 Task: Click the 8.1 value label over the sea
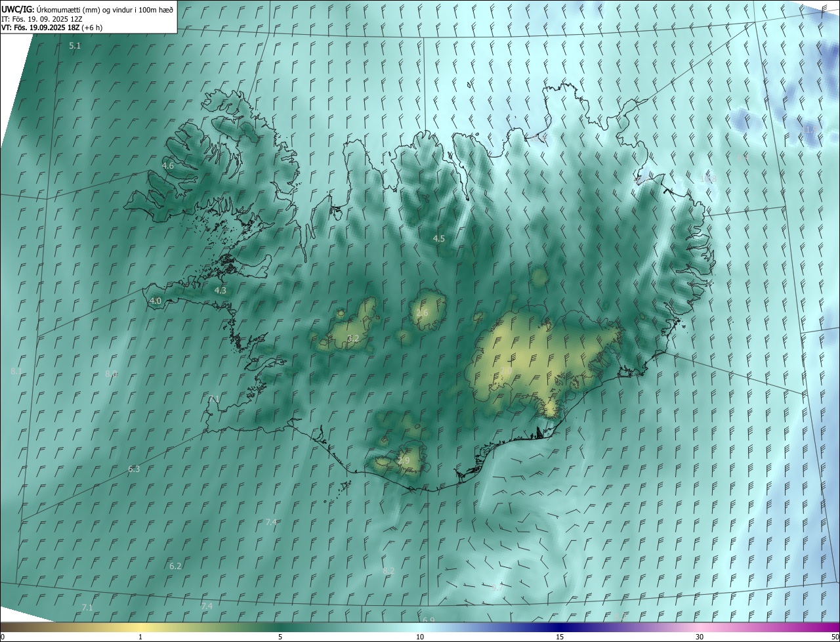point(16,372)
